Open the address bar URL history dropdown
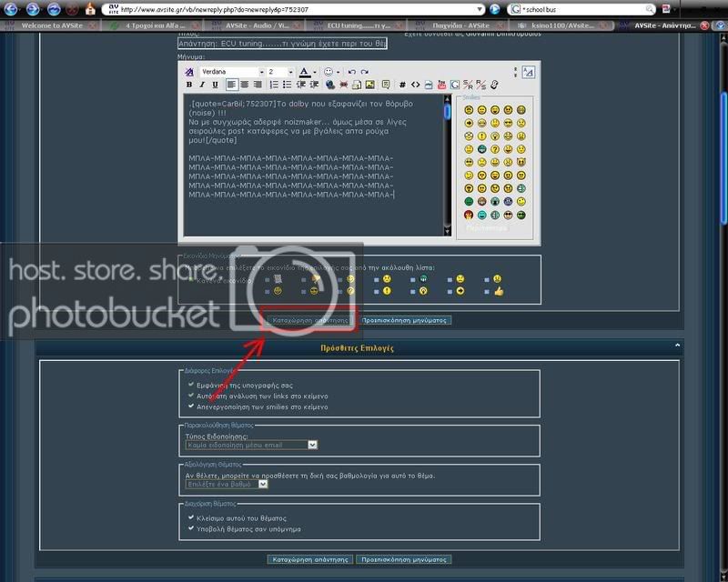This screenshot has width=728, height=582. click(x=480, y=9)
